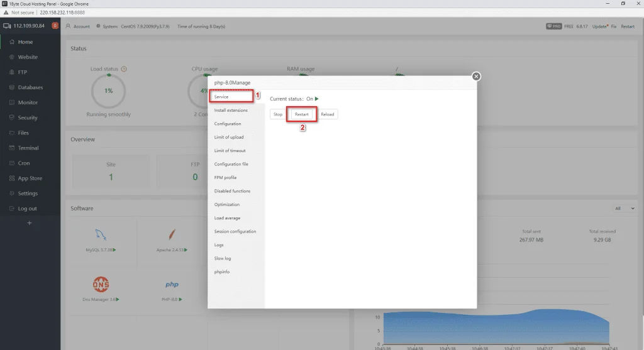This screenshot has width=644, height=350.
Task: Open the All traffic dropdown
Action: point(625,209)
